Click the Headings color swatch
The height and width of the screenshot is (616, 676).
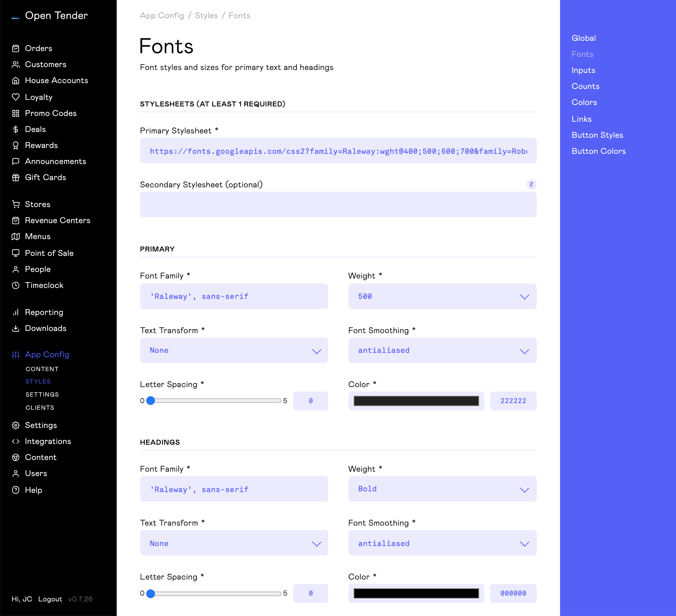click(x=416, y=593)
